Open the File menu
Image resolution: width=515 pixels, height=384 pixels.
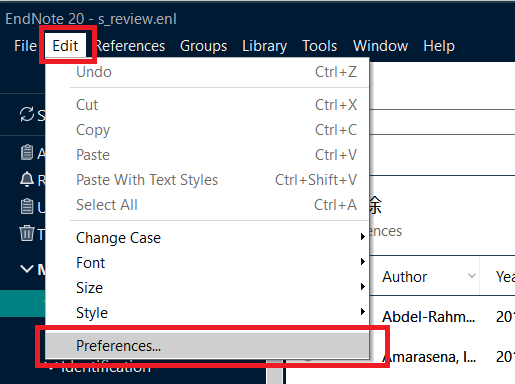[25, 46]
